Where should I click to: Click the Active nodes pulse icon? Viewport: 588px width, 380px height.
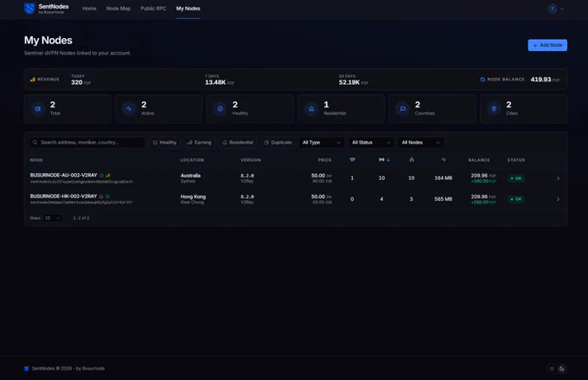(129, 109)
